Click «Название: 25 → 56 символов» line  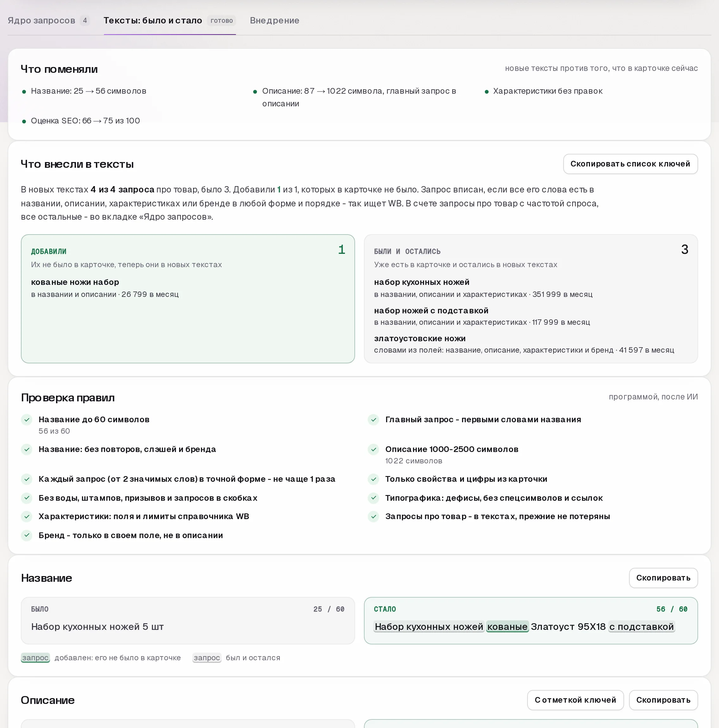pos(89,91)
